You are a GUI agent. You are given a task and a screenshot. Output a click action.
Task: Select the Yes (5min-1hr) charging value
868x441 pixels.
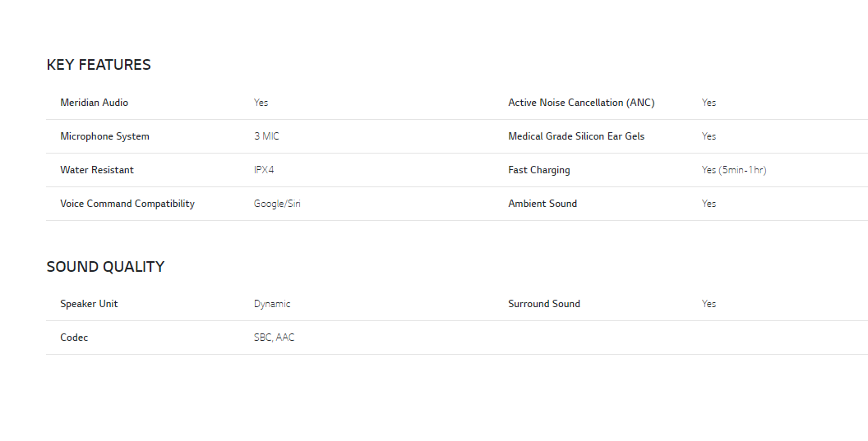(734, 170)
